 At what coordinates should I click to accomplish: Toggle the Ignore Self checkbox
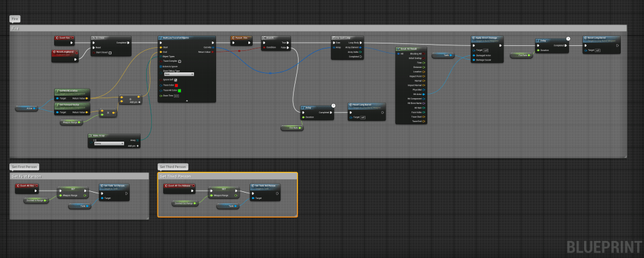(176, 79)
